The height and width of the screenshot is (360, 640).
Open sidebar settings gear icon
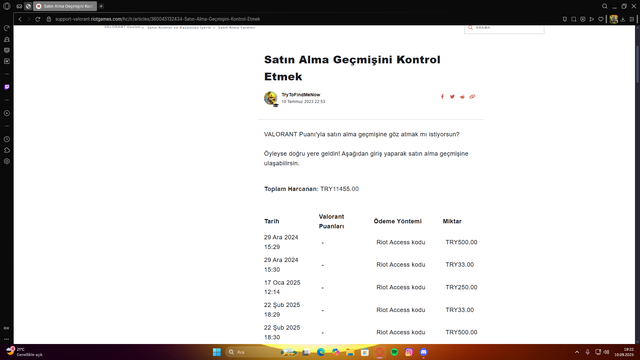[x=7, y=161]
